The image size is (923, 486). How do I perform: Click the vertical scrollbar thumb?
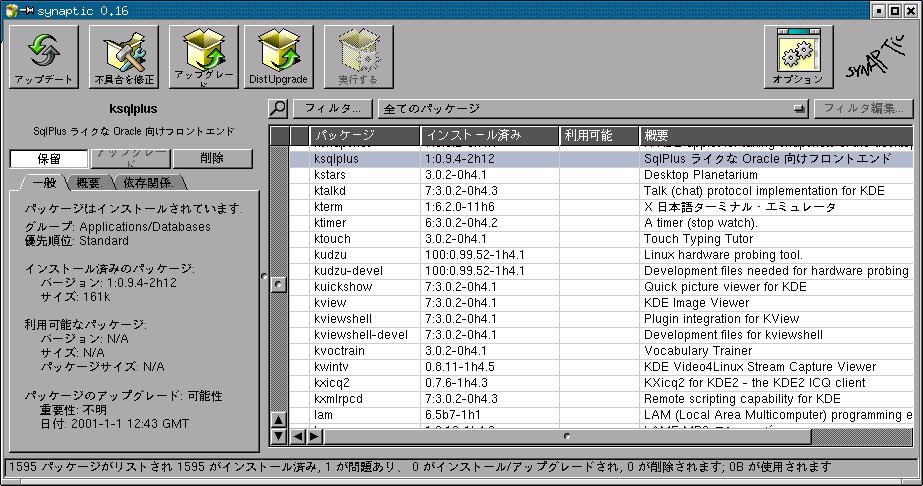278,285
